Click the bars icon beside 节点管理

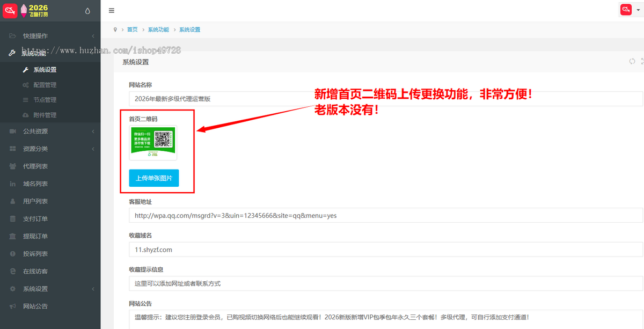click(25, 100)
